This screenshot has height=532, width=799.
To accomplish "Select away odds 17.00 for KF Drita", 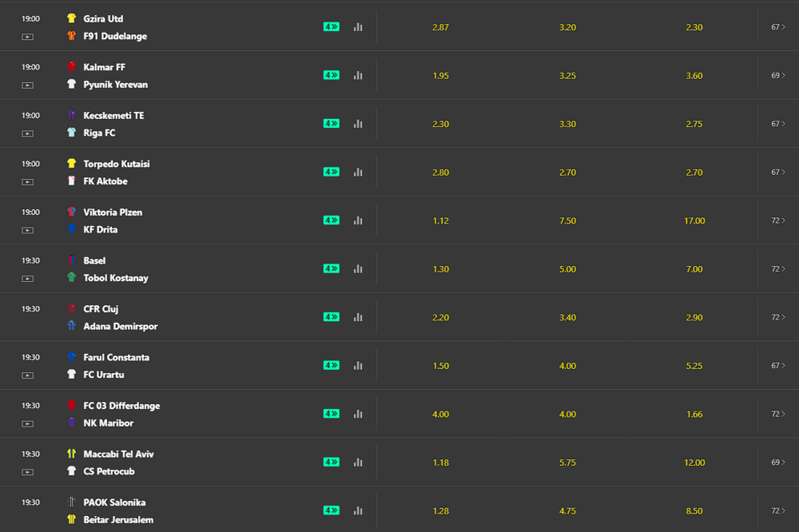I will (x=694, y=220).
